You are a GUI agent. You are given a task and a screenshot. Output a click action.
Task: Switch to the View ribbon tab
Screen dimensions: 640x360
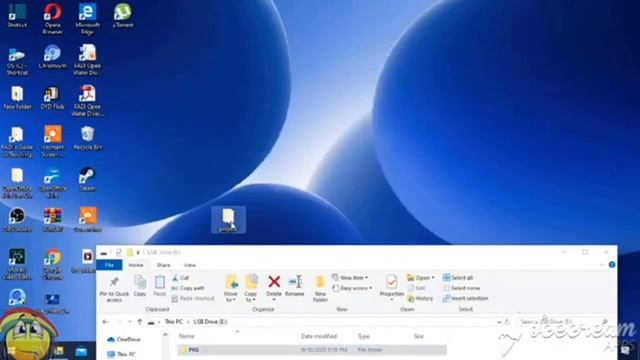190,265
